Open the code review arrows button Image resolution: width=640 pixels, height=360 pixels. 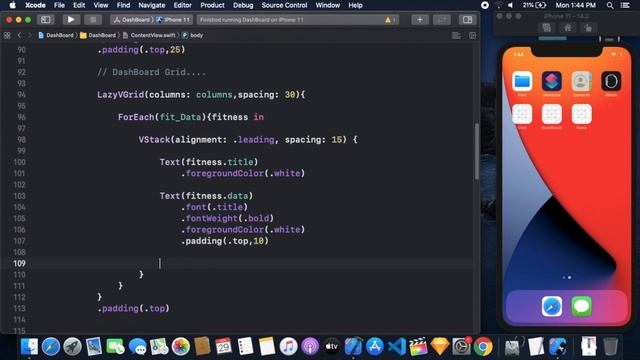coord(442,20)
